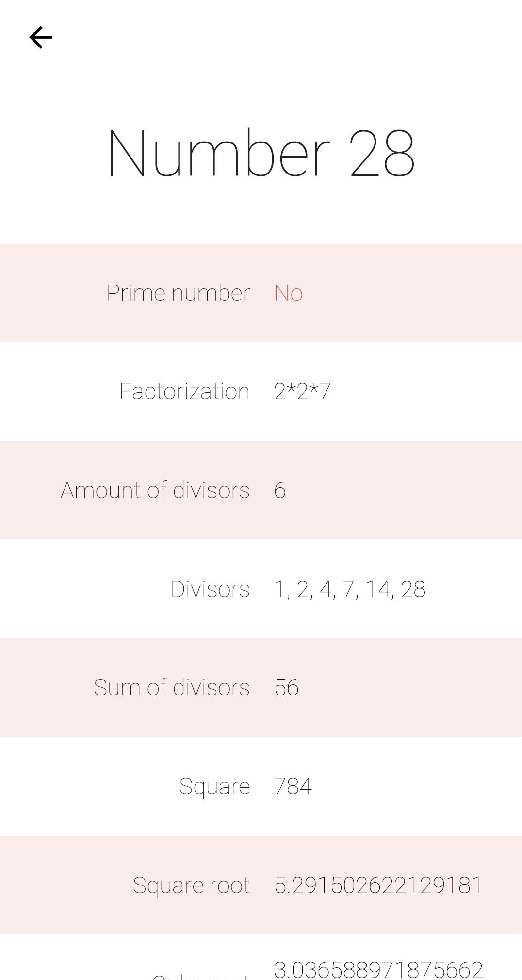Image resolution: width=522 pixels, height=980 pixels.
Task: Select the "Prime number" label
Action: (x=178, y=293)
